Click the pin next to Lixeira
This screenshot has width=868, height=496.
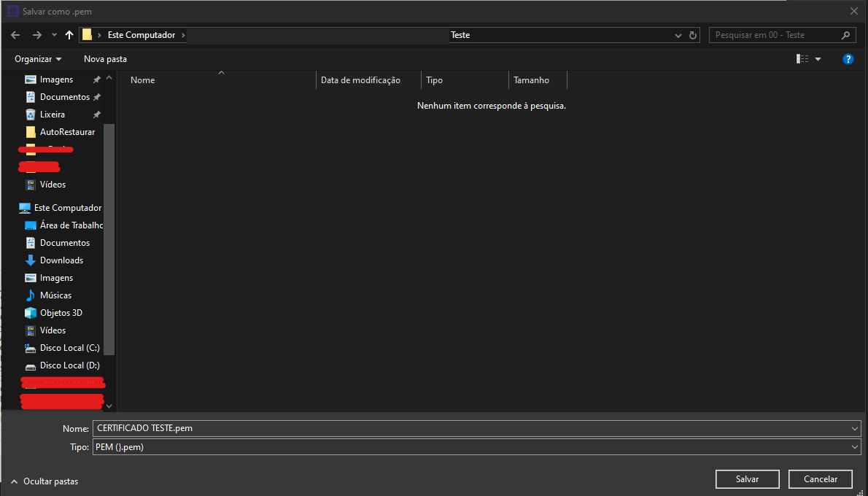pos(97,115)
